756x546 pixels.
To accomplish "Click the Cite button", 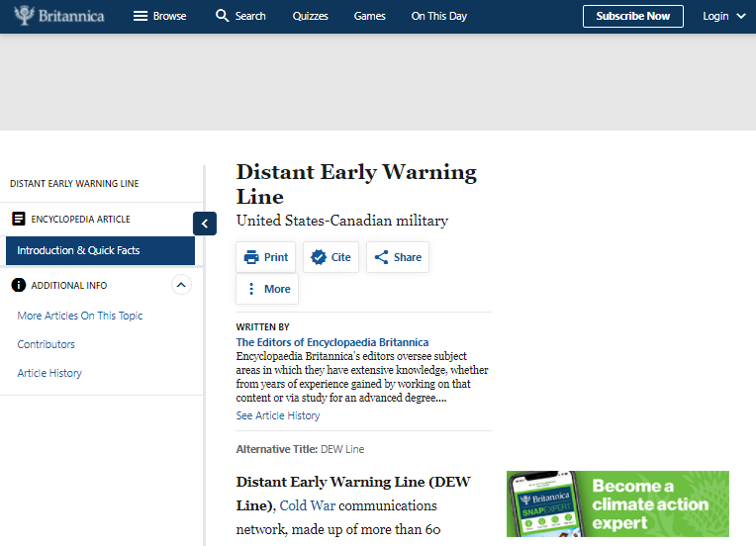I will click(331, 257).
